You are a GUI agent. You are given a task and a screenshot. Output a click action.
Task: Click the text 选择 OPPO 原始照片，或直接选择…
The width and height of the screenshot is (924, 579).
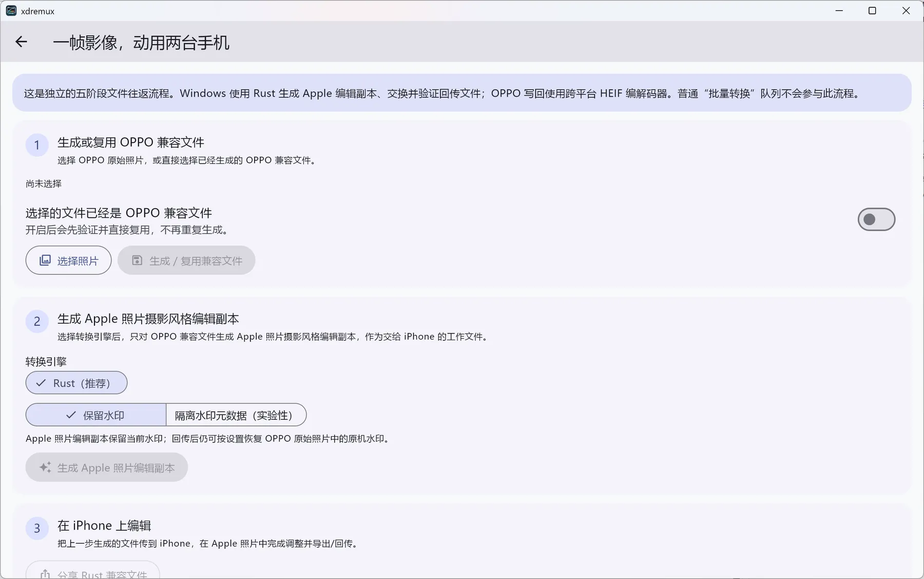(188, 160)
